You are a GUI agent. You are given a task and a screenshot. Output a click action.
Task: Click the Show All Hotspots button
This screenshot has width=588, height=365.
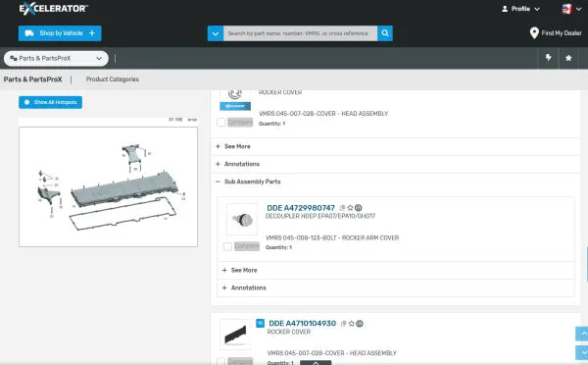click(x=51, y=102)
